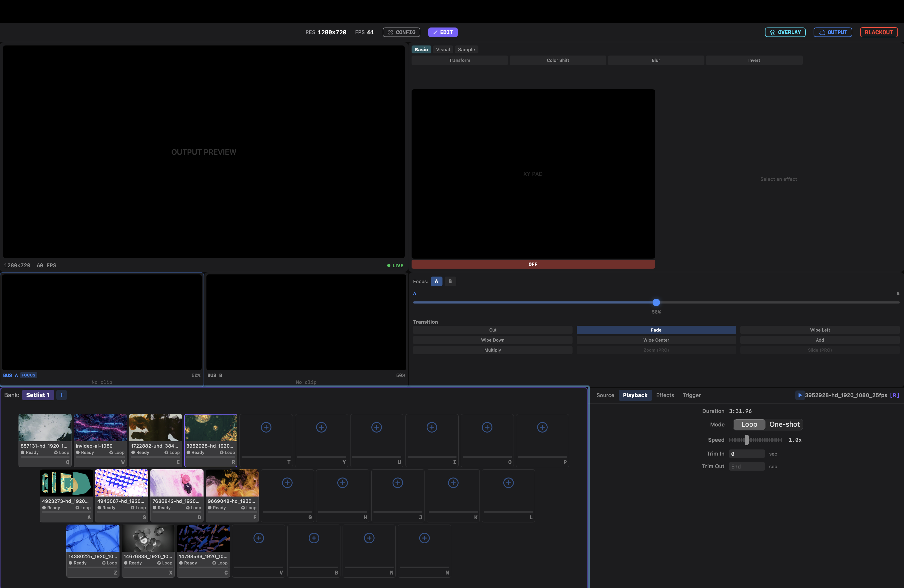Set Focus to bus B
The image size is (904, 588).
coord(450,281)
